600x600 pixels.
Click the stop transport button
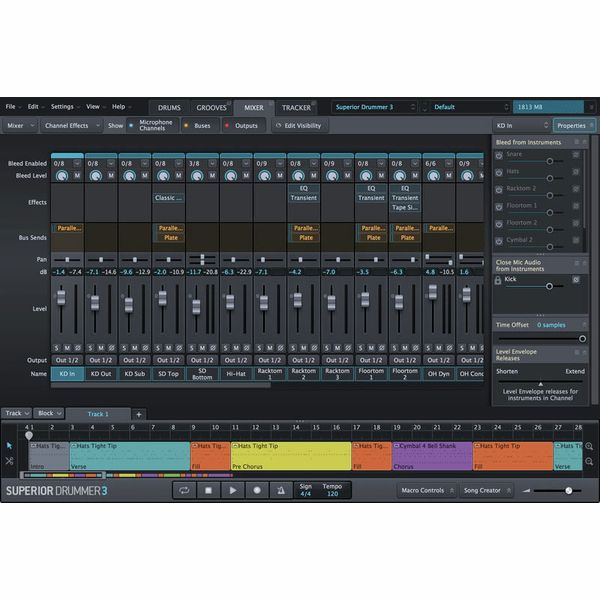[209, 490]
